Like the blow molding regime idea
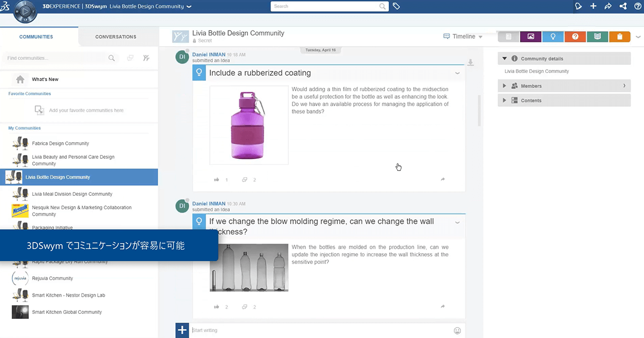This screenshot has width=644, height=338. (x=217, y=307)
